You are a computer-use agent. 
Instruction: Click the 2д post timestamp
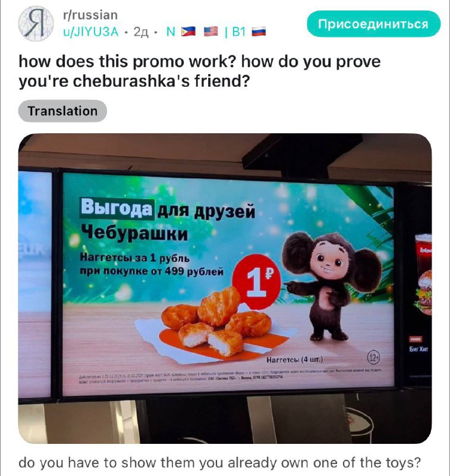coord(141,32)
